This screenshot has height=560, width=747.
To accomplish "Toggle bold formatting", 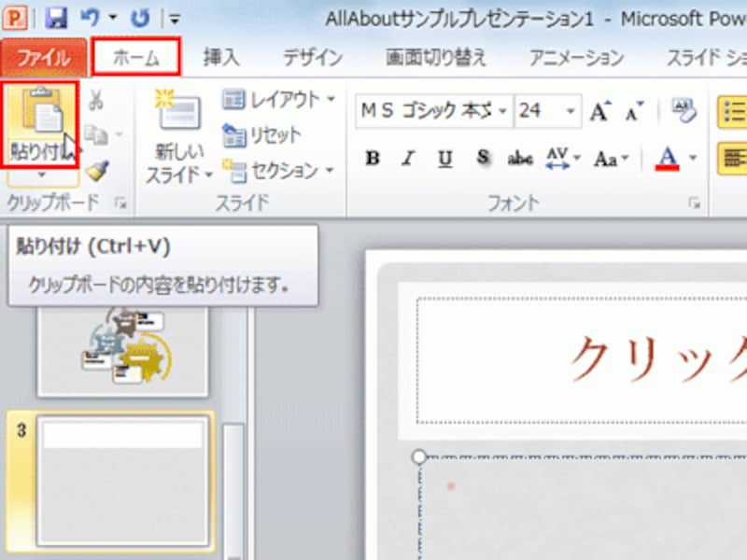I will tap(373, 158).
